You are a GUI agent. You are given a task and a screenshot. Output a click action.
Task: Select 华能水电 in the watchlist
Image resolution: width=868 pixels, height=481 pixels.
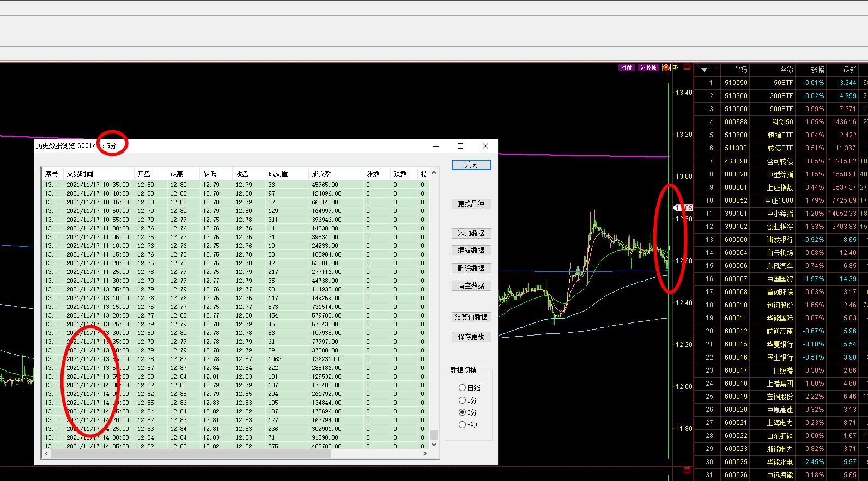coord(780,462)
